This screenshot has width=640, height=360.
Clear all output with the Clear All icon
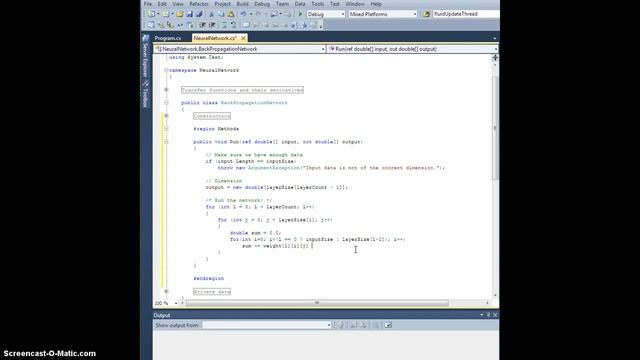pyautogui.click(x=376, y=325)
